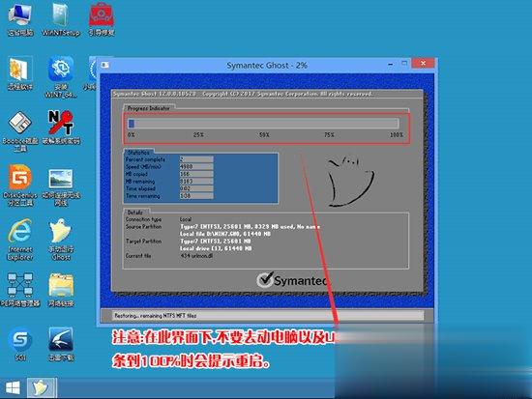Click the Connection type 'Local' text
Image resolution: width=532 pixels, height=399 pixels.
click(x=186, y=219)
